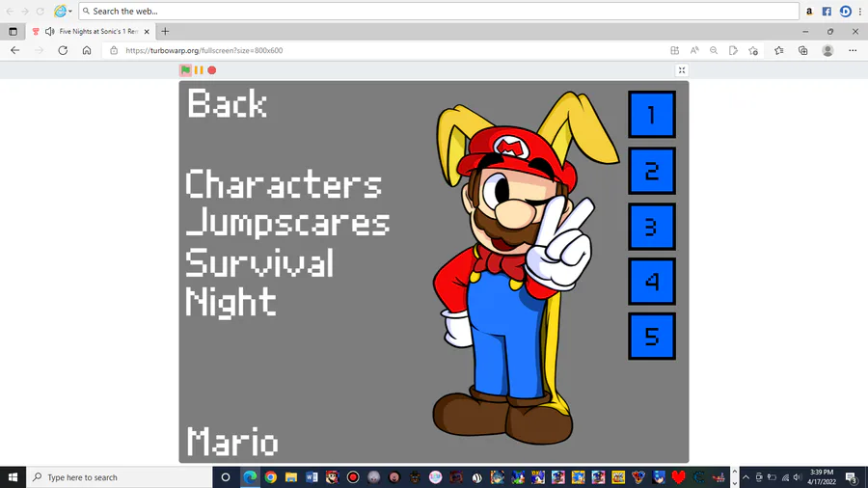
Task: Refresh the current page
Action: pos(63,50)
